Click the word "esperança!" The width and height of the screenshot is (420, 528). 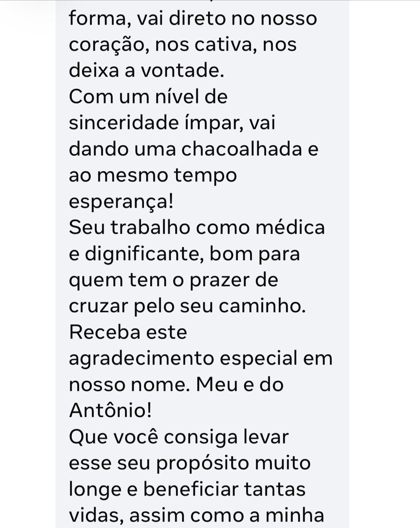click(121, 201)
